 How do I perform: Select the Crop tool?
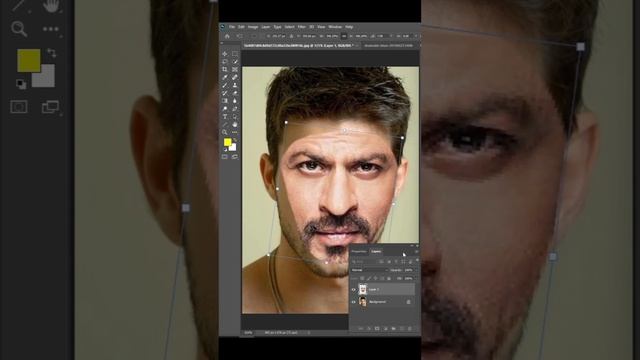tap(224, 69)
